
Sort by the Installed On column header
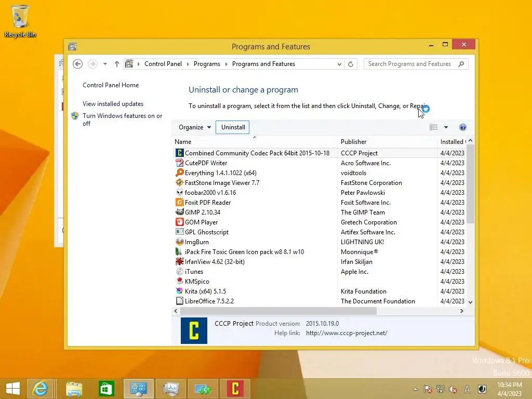pyautogui.click(x=453, y=142)
